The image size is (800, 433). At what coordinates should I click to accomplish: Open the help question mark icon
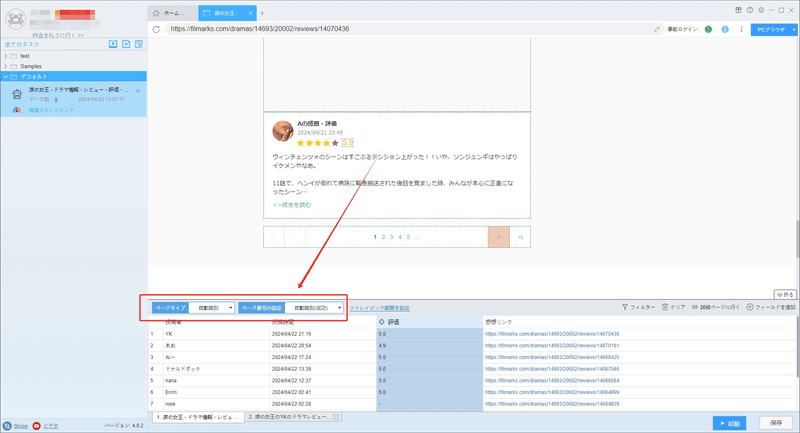tap(749, 10)
